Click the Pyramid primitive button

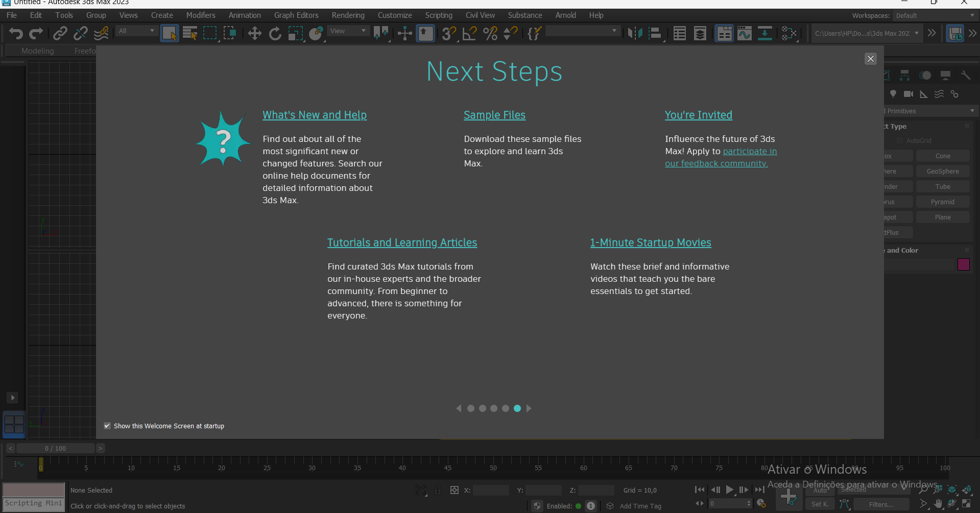coord(943,202)
